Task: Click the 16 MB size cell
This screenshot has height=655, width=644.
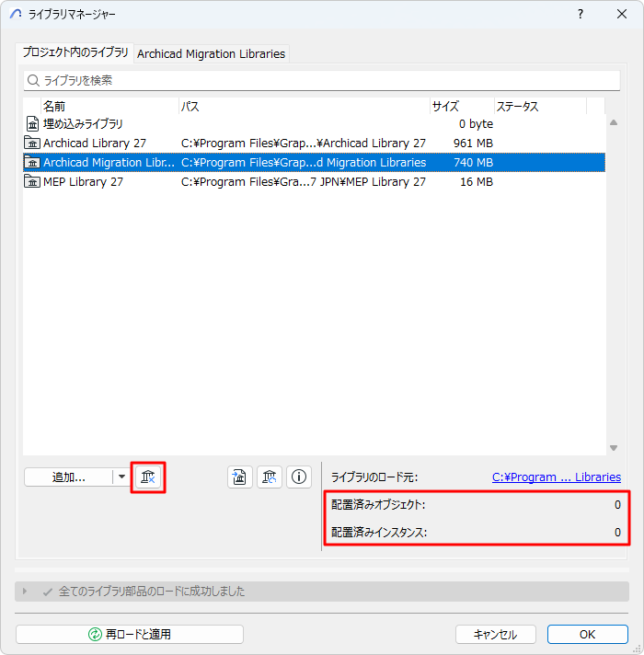Action: tap(477, 182)
